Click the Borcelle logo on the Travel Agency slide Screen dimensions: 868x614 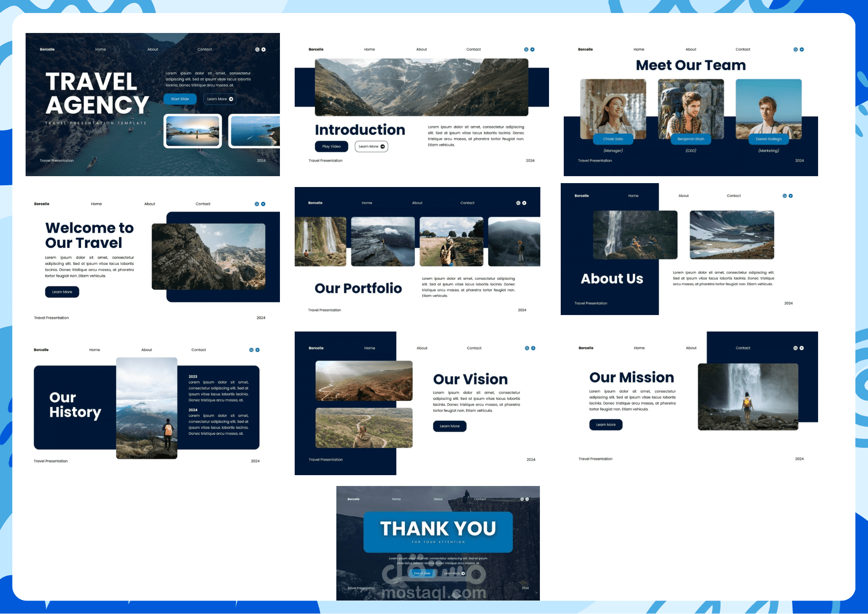[47, 49]
